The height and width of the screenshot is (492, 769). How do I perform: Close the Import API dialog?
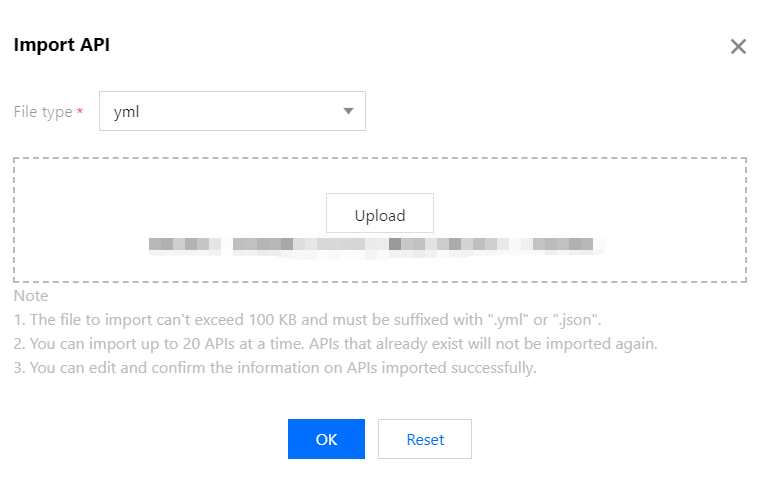point(738,47)
